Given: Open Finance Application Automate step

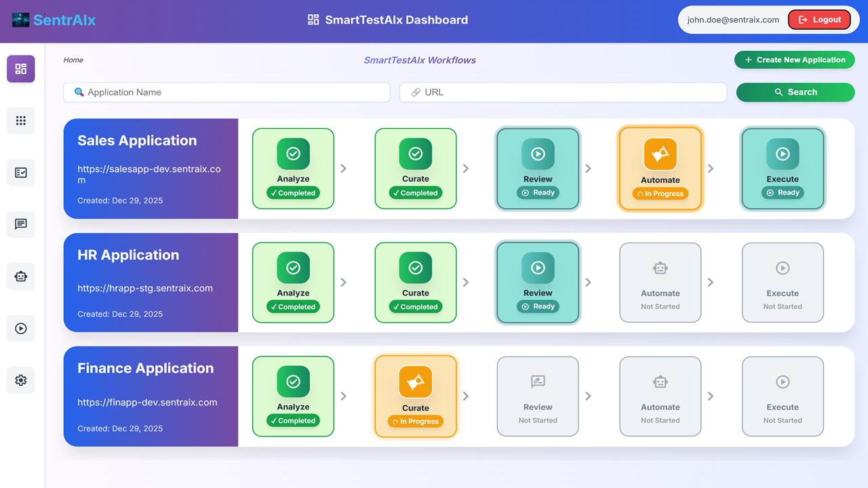Looking at the screenshot, I should (x=660, y=396).
